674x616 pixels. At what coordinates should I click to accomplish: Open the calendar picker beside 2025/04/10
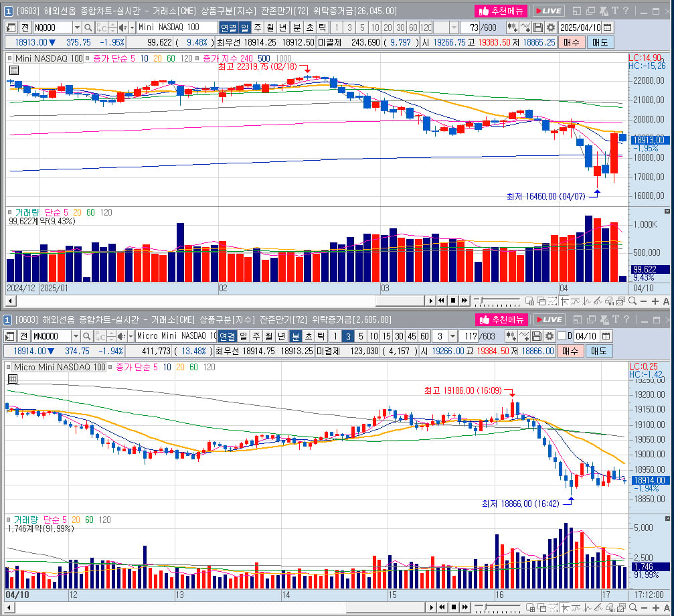[607, 27]
